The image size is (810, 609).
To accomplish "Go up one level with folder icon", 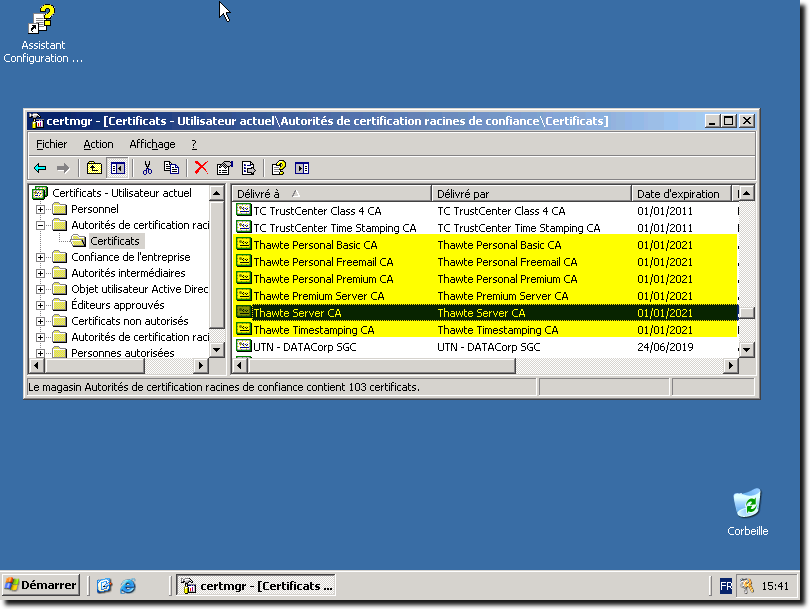I will [x=94, y=168].
